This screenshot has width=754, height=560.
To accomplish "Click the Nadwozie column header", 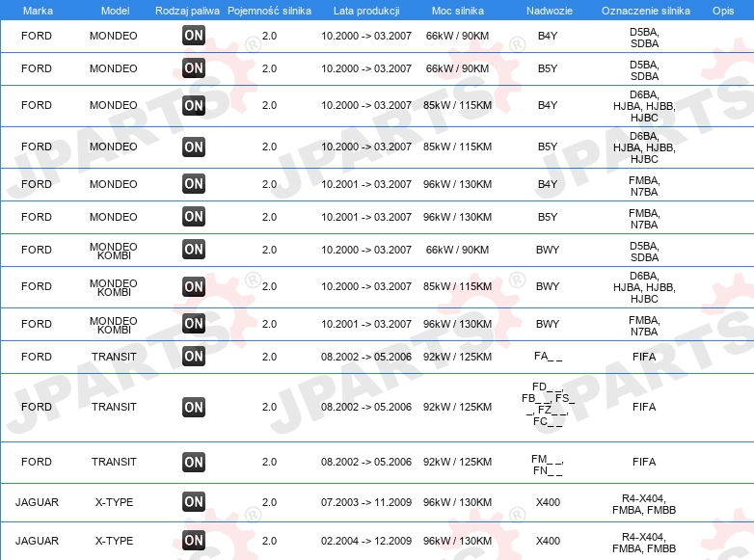I will pos(550,11).
